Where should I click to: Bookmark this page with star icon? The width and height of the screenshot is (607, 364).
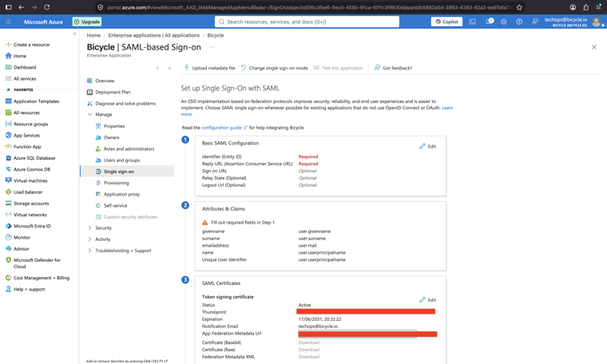tap(519, 7)
